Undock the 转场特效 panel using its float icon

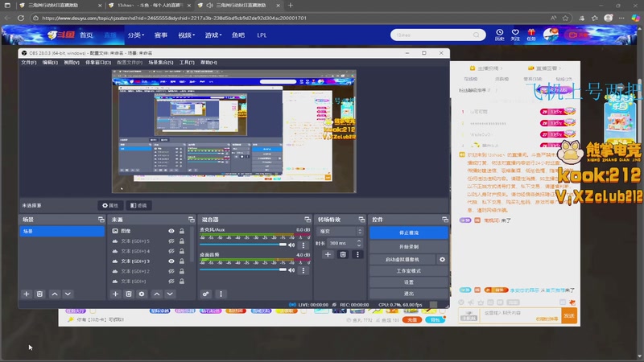pos(361,220)
